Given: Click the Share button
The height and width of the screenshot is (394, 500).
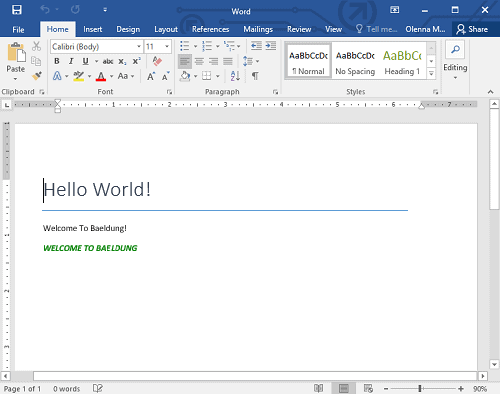Looking at the screenshot, I should pyautogui.click(x=472, y=29).
